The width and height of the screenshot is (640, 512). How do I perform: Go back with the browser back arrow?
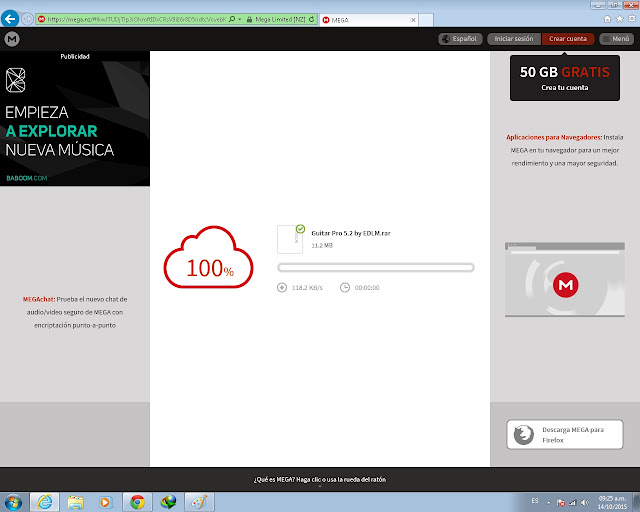(10, 19)
